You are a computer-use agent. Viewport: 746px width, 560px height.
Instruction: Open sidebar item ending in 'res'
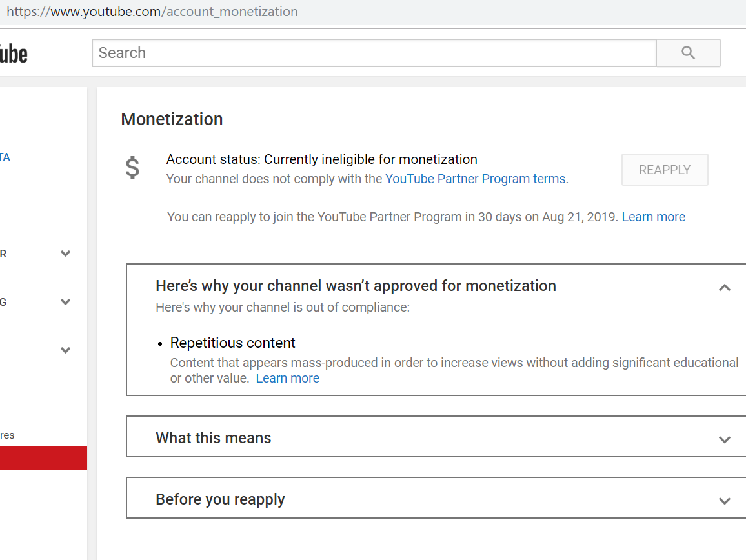[7, 435]
